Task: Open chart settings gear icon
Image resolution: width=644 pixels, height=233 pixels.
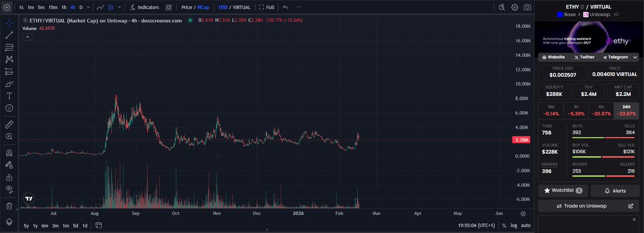Action: coord(515,7)
